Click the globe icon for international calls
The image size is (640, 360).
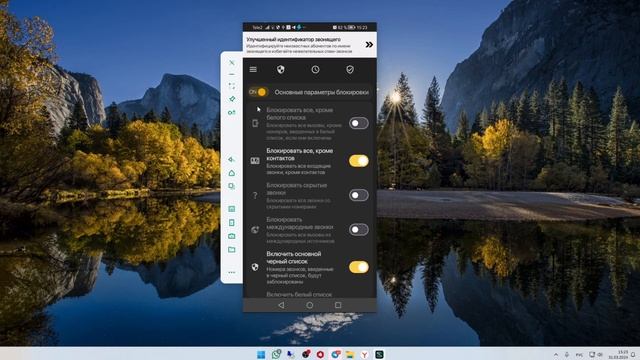(x=255, y=230)
